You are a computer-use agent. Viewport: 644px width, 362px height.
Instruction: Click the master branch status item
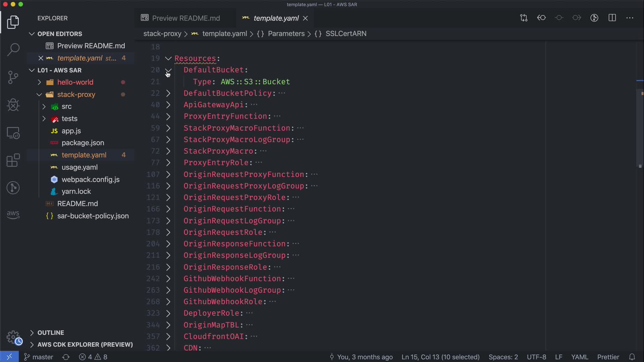(39, 357)
